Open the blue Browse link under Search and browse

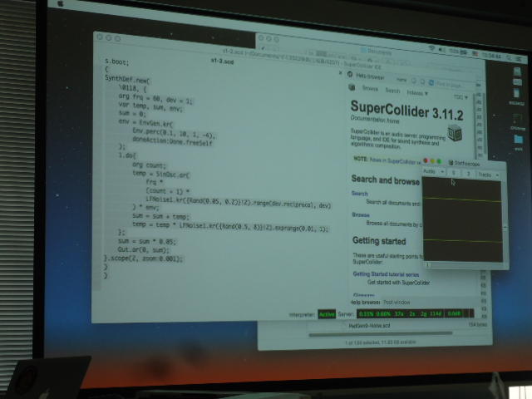tap(361, 214)
